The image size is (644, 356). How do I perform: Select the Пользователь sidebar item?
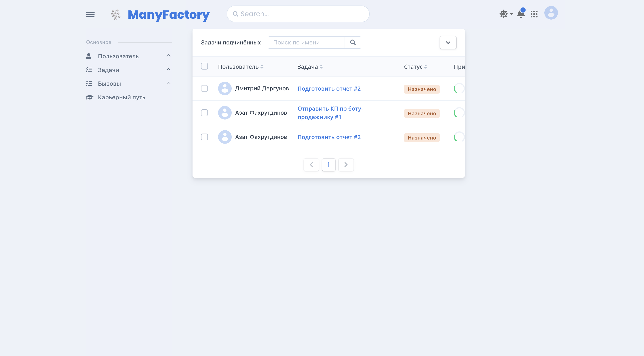point(118,56)
